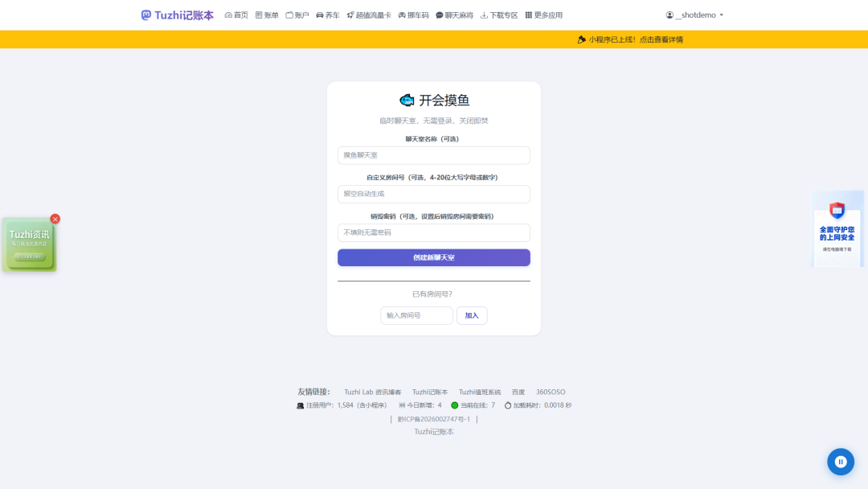868x489 pixels.
Task: Click the 今日新增 icon
Action: pyautogui.click(x=402, y=405)
